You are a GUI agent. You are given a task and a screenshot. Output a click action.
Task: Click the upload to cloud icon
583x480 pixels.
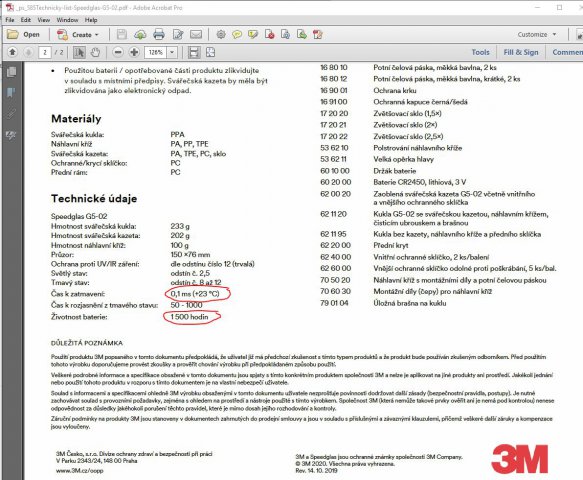coord(140,35)
